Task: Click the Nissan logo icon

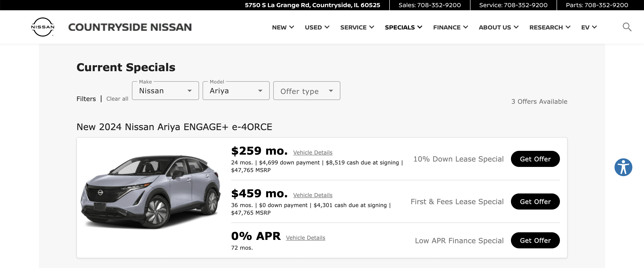Action: coord(42,27)
